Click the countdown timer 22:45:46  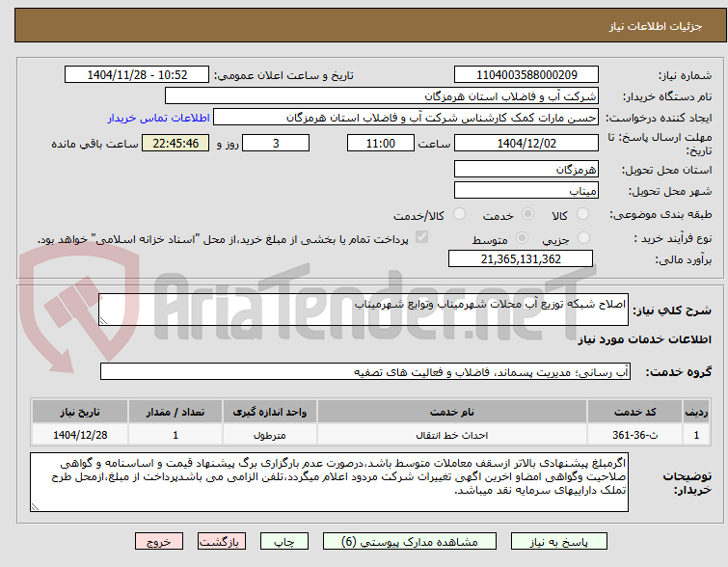pos(175,143)
